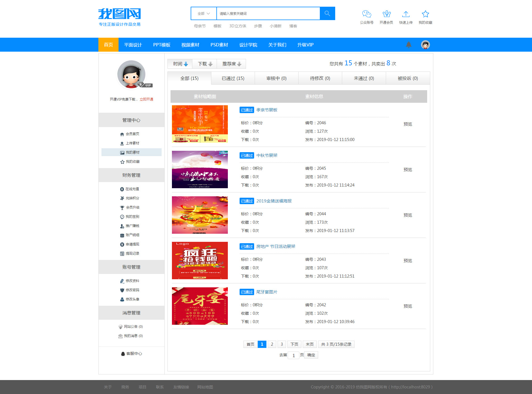Switch to the 审核中 (0) tab
This screenshot has height=394, width=532.
point(276,78)
